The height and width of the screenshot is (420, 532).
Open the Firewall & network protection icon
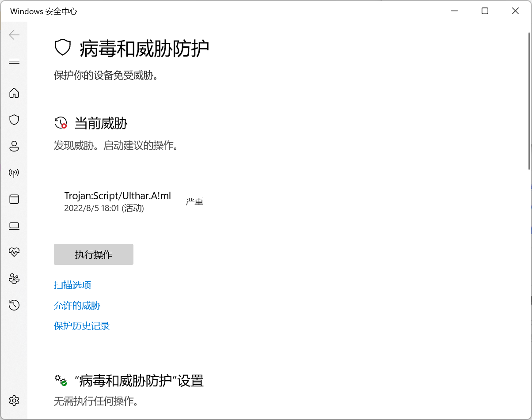click(x=14, y=173)
